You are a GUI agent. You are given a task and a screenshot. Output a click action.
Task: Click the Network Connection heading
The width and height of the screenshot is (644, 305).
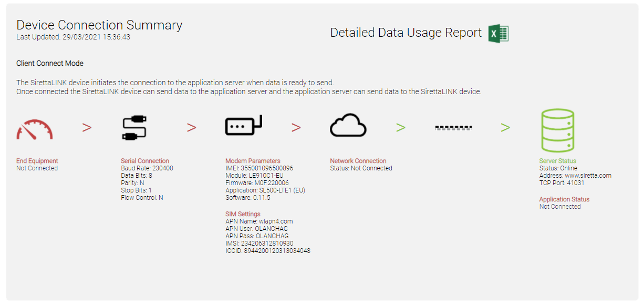coord(358,161)
